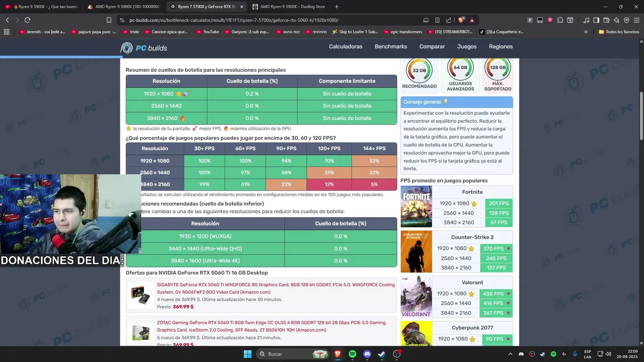Viewport: 644px width, 362px height.
Task: Open volume control in the system tray
Action: (x=608, y=354)
